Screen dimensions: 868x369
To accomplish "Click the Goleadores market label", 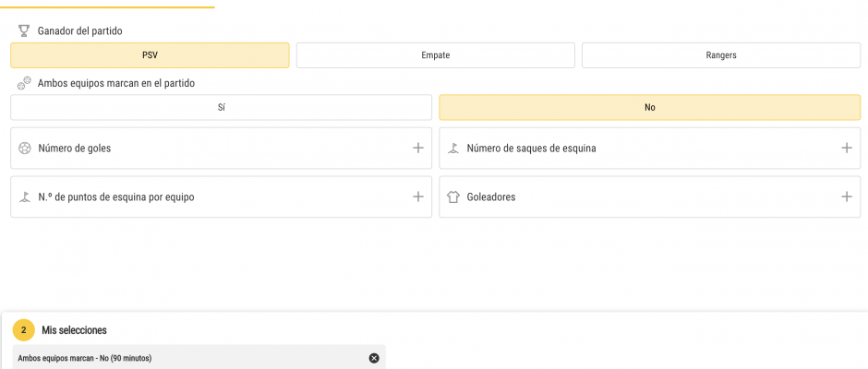I will pos(491,196).
